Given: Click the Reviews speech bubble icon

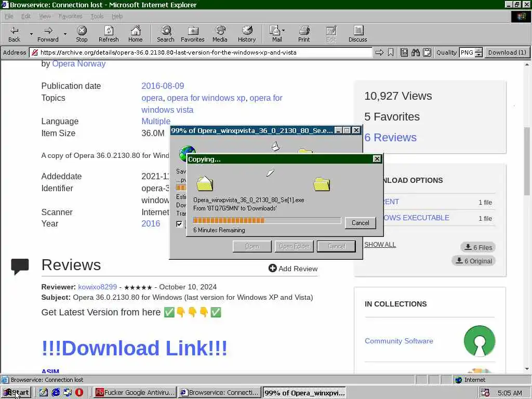Looking at the screenshot, I should pyautogui.click(x=20, y=266).
